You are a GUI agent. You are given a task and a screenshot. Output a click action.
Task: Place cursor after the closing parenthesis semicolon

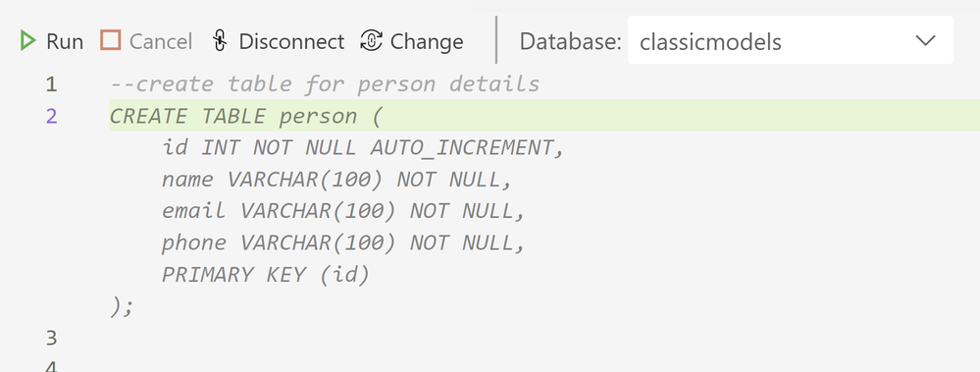[x=133, y=306]
